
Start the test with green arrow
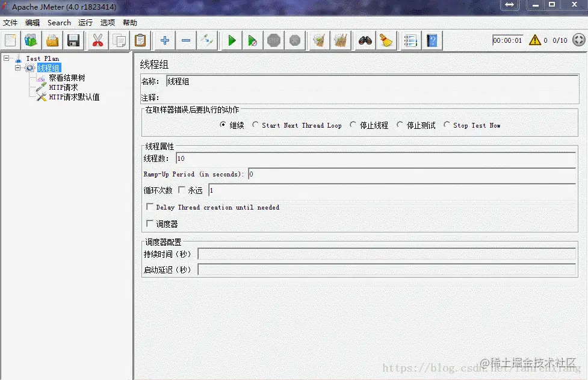point(232,40)
